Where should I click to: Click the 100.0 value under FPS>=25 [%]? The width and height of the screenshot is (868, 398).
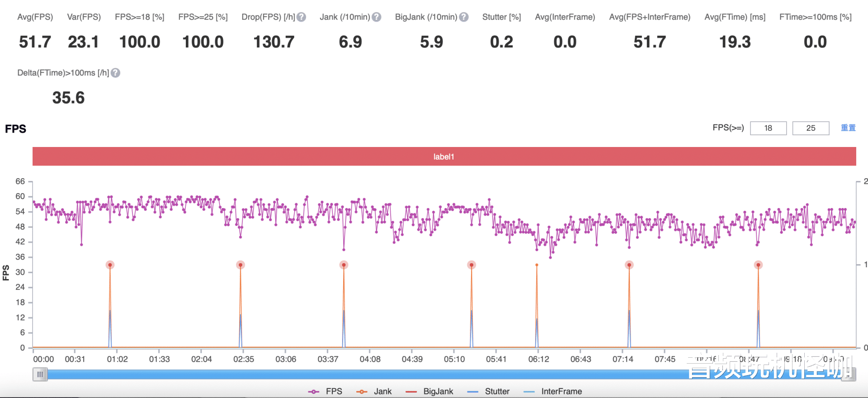(203, 42)
